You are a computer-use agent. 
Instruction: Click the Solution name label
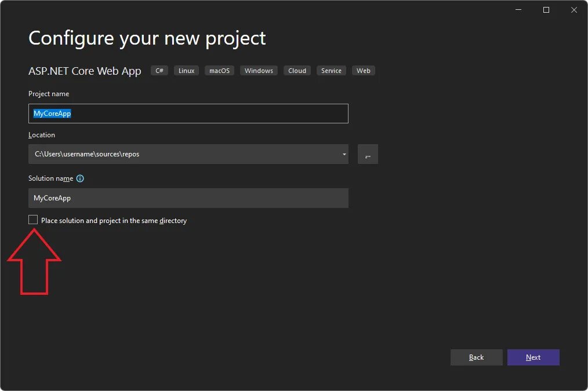tap(50, 178)
